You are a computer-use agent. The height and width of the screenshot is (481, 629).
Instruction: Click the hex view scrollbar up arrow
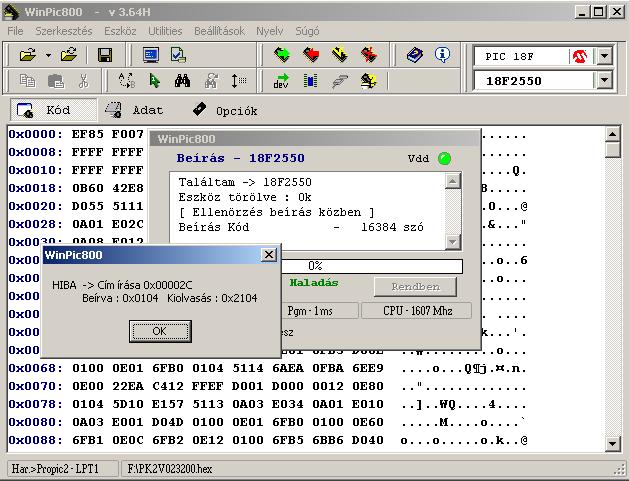click(x=612, y=134)
